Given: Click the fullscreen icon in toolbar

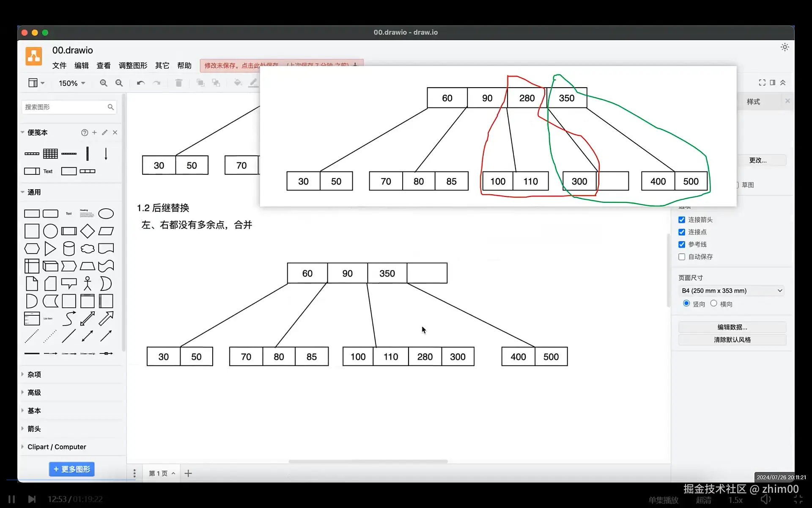Looking at the screenshot, I should point(762,83).
